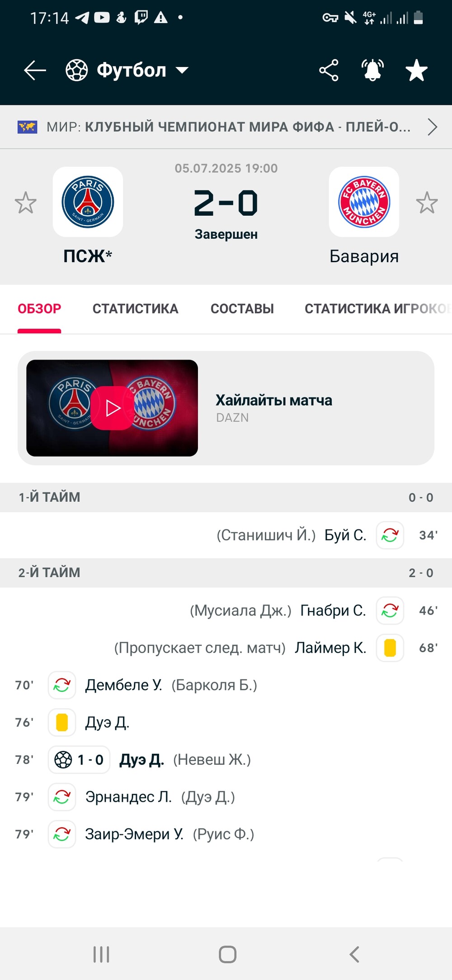452x980 pixels.
Task: Open tournament page via right chevron
Action: click(x=432, y=127)
